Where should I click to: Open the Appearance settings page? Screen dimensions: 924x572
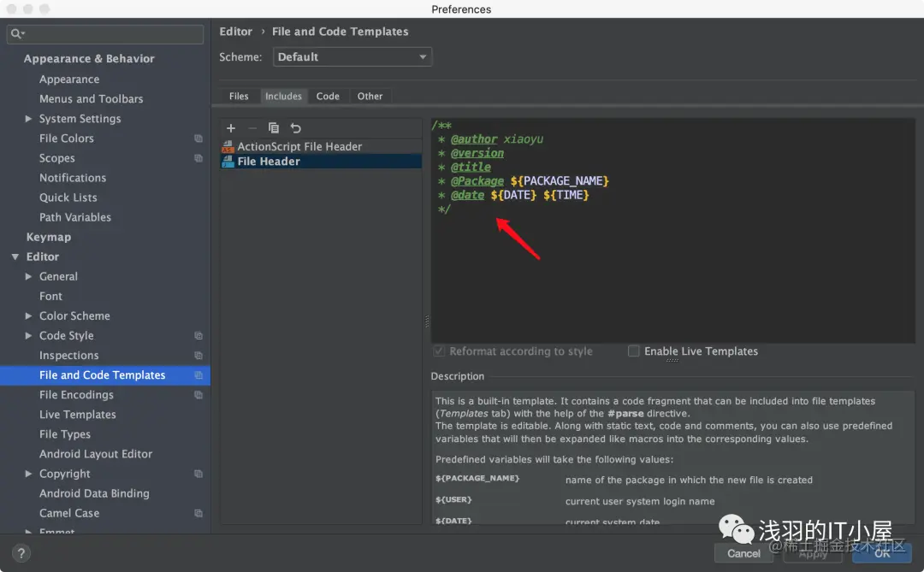[x=69, y=79]
